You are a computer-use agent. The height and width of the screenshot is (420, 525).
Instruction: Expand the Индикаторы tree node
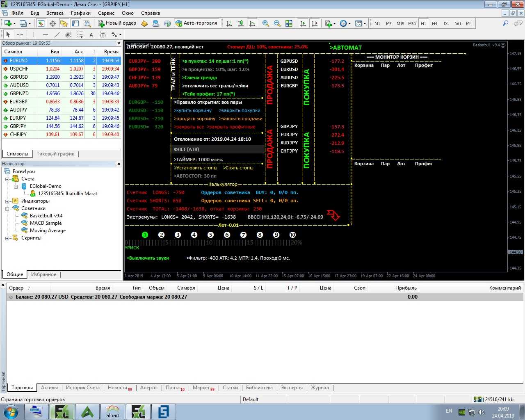[x=7, y=201]
